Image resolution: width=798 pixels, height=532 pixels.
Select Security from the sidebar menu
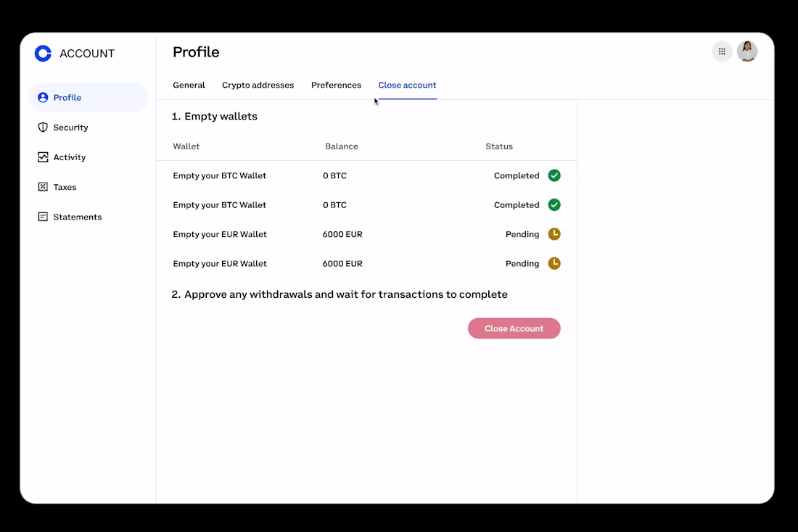70,127
